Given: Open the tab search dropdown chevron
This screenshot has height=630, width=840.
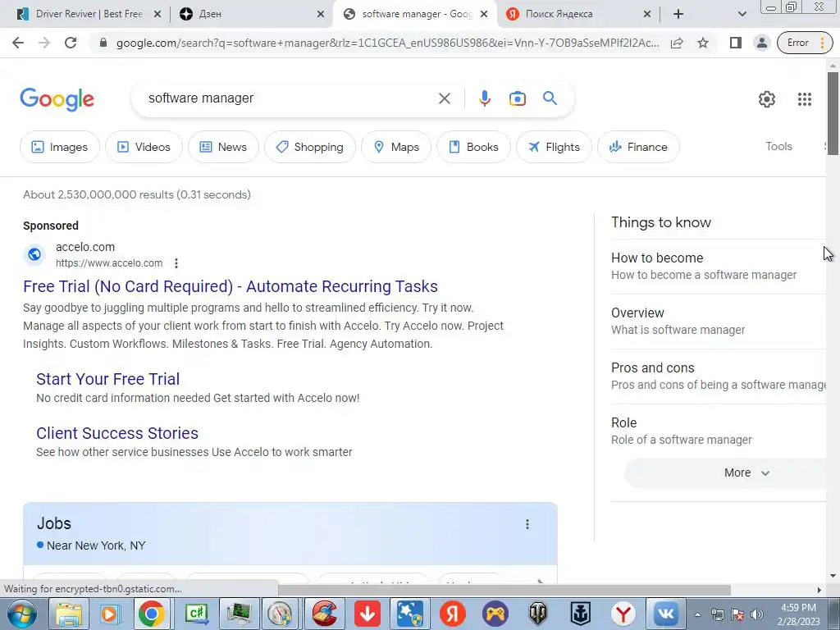Looking at the screenshot, I should [742, 14].
